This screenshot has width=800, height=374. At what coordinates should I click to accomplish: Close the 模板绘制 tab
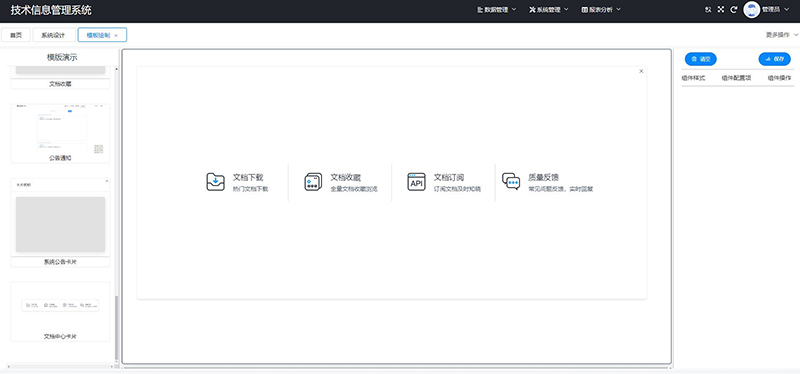[116, 35]
